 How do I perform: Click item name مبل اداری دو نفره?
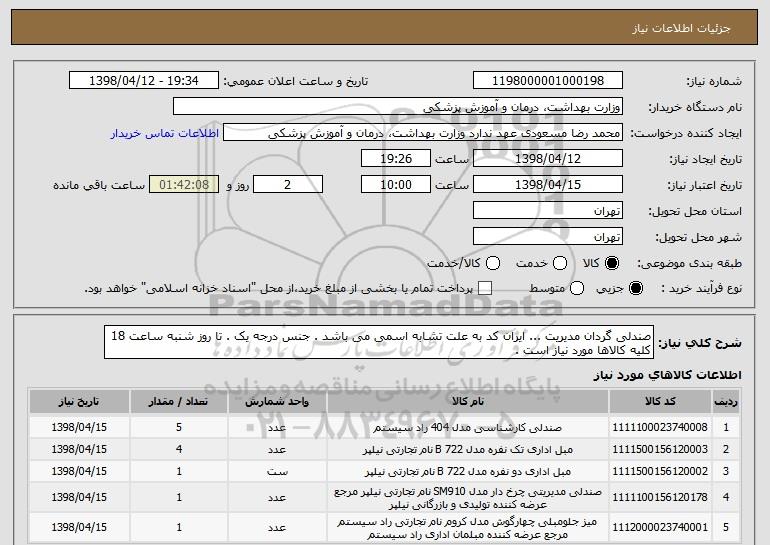coord(468,472)
